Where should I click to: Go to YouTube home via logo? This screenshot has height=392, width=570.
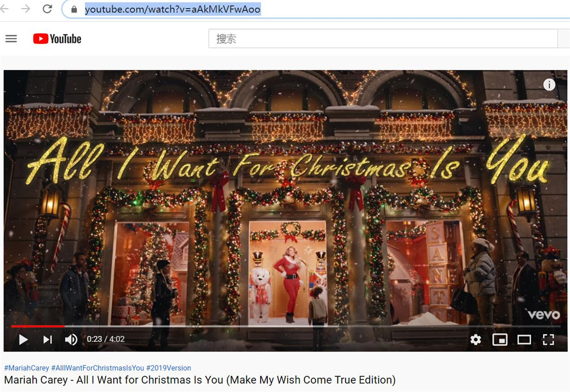tap(57, 39)
